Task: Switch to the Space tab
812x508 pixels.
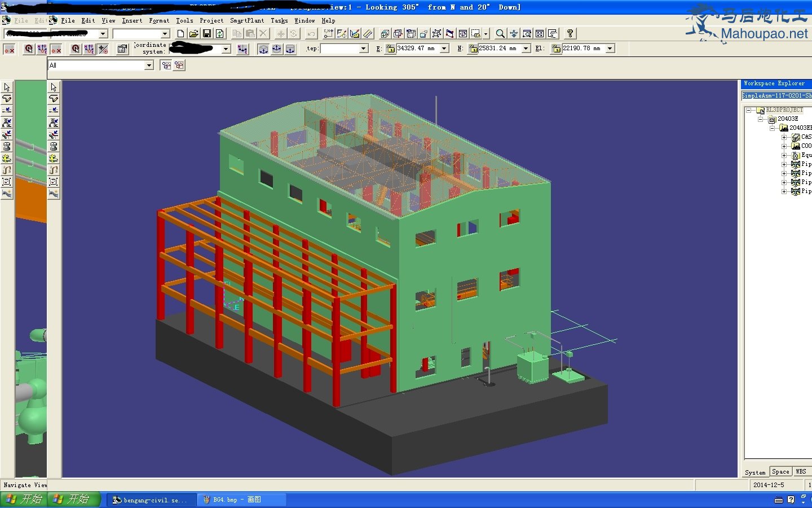Action: pos(780,472)
